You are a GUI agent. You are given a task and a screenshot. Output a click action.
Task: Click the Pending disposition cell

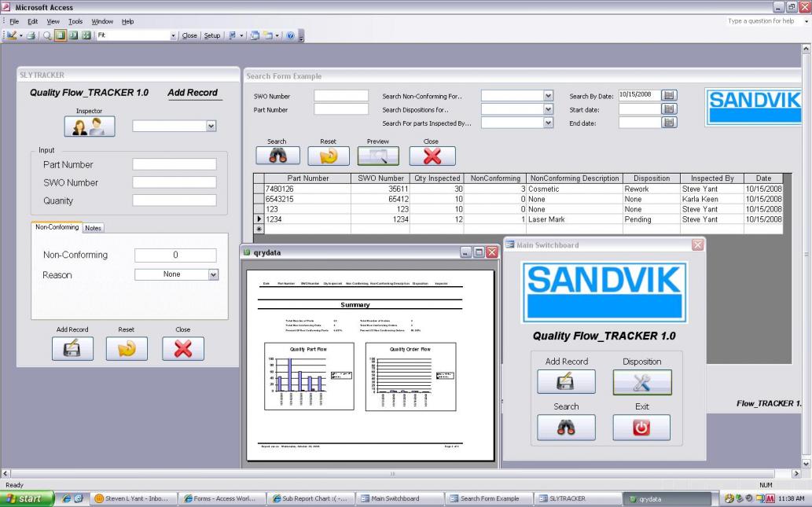(x=652, y=219)
